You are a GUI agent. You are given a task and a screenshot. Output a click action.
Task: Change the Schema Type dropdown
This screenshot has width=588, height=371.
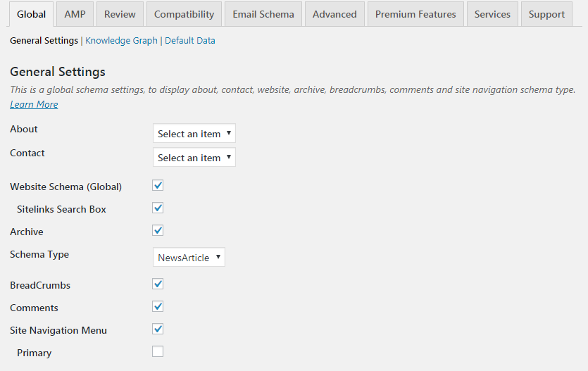tap(189, 258)
